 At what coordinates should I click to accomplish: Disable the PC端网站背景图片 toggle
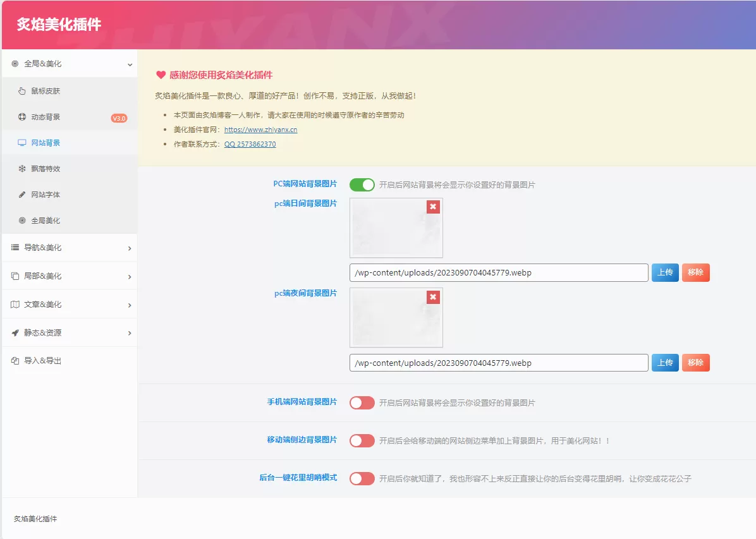point(362,185)
